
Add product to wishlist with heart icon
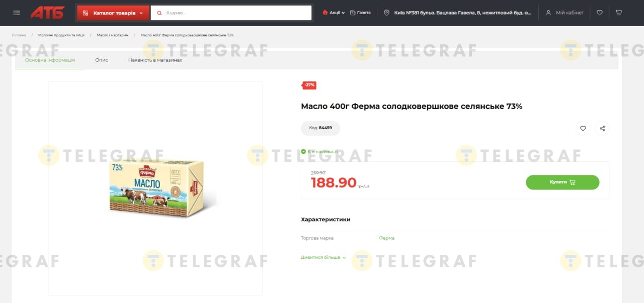[x=583, y=128]
